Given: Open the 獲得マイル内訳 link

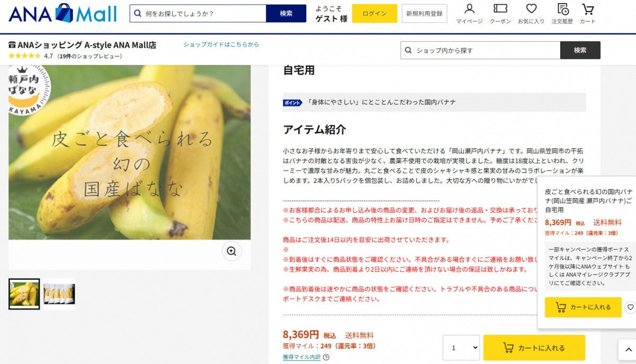Looking at the screenshot, I should point(301,357).
